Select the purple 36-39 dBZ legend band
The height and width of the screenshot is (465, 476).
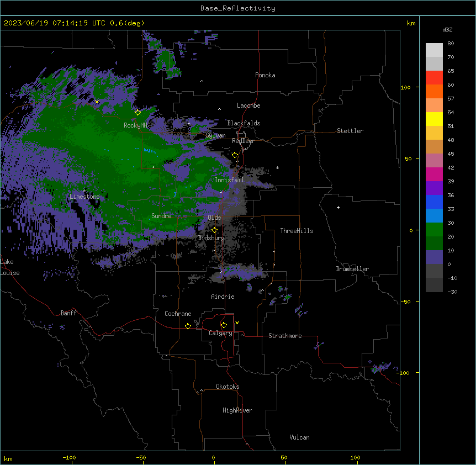pos(434,188)
